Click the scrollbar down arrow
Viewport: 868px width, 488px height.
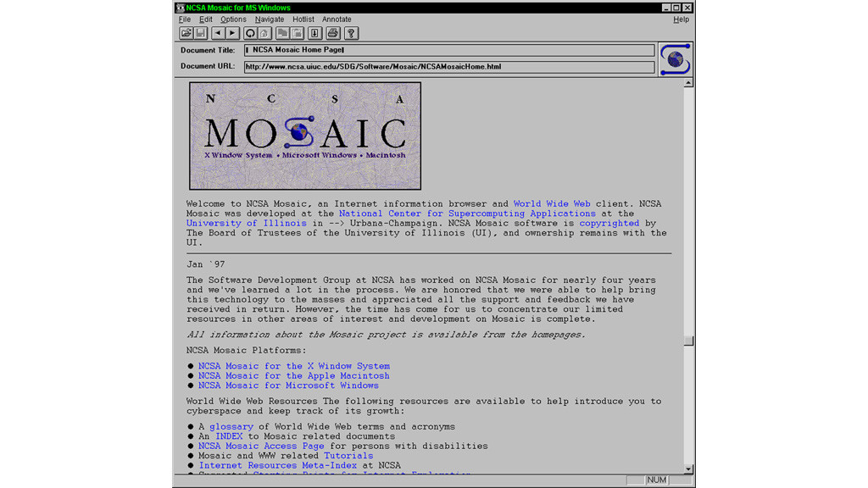[689, 468]
